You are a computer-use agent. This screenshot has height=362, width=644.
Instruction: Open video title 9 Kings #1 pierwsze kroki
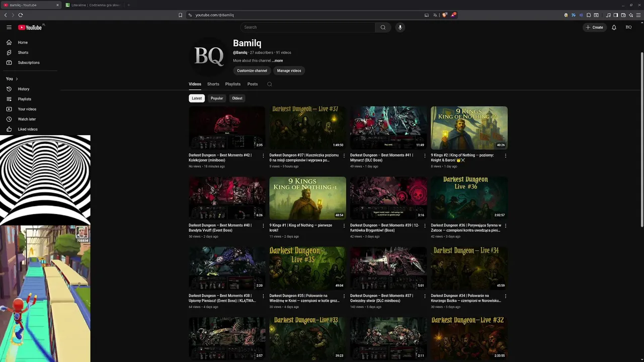coord(301,228)
